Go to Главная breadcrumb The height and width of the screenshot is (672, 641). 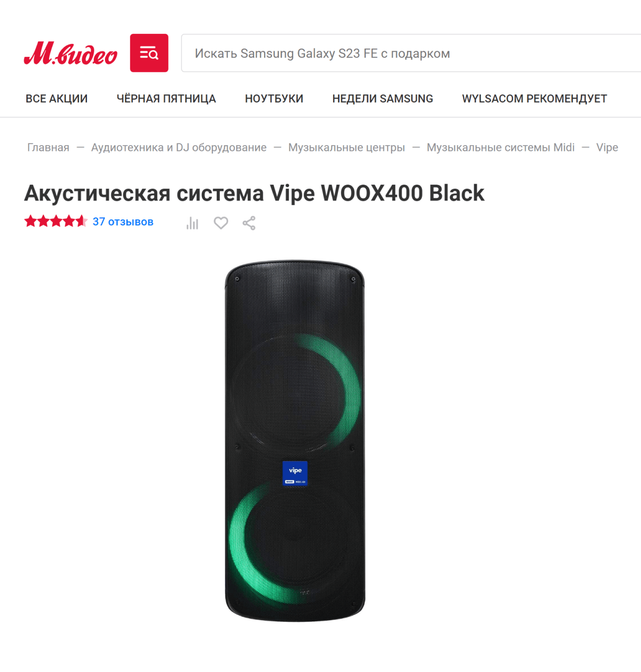point(48,148)
